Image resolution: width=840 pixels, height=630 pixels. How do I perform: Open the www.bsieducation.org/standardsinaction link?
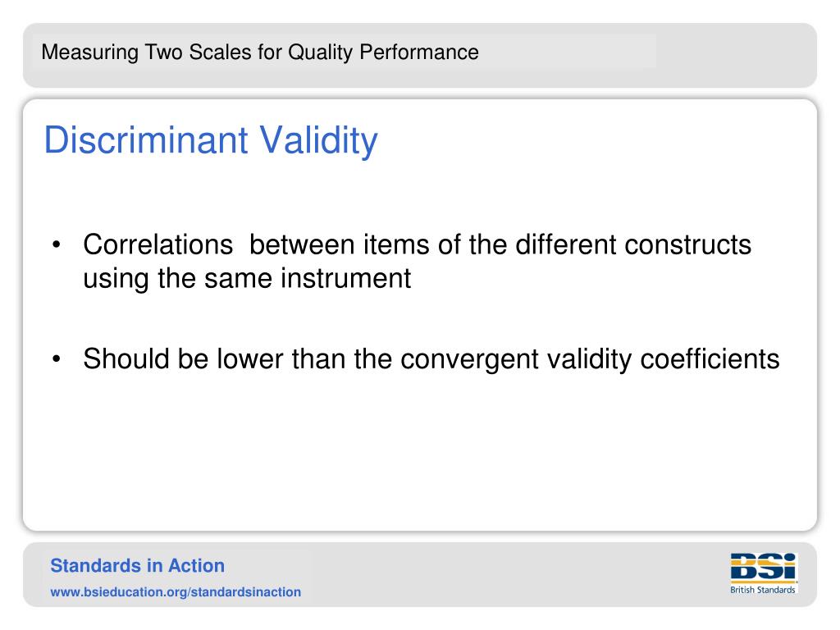click(x=176, y=592)
